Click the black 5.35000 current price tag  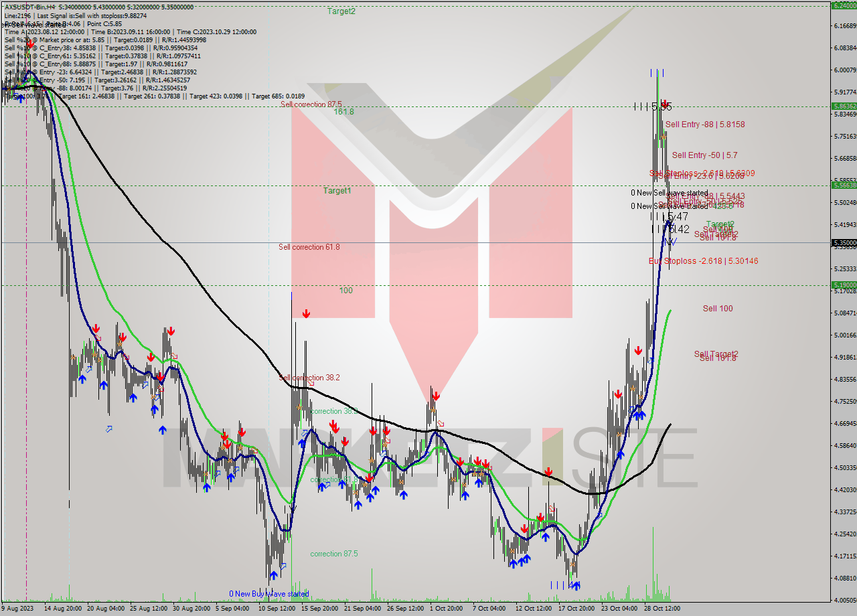[x=844, y=242]
